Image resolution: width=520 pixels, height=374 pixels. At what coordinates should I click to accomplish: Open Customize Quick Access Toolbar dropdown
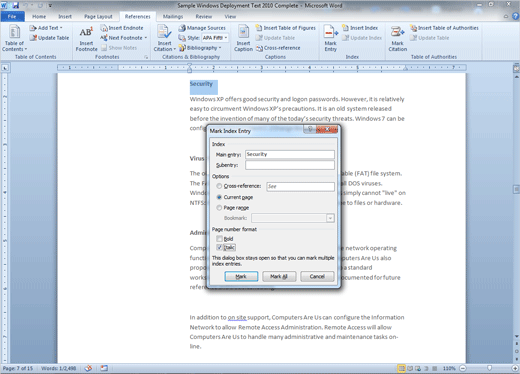50,6
